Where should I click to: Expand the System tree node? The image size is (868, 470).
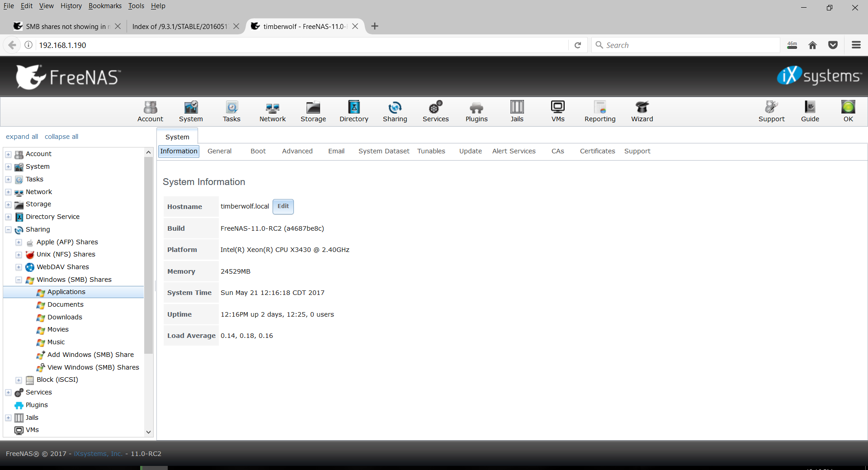pyautogui.click(x=8, y=167)
